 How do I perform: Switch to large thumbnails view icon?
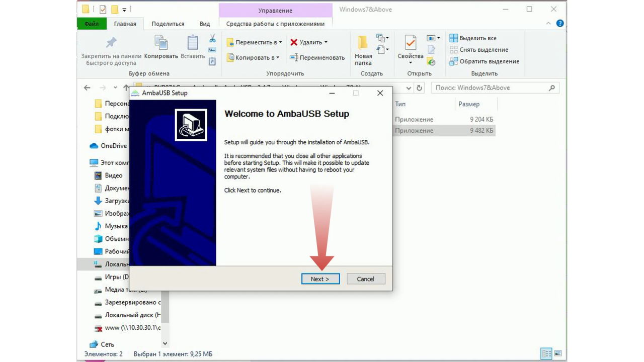coord(557,353)
